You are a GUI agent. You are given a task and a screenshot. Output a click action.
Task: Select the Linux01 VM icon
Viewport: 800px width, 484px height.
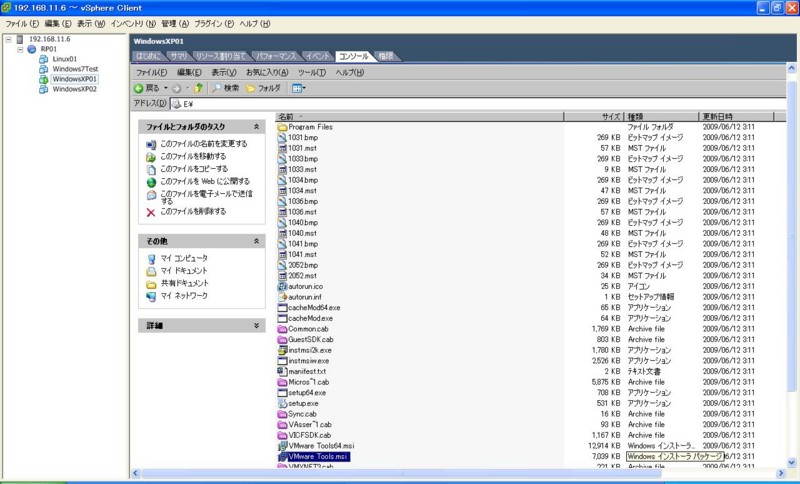(x=44, y=59)
